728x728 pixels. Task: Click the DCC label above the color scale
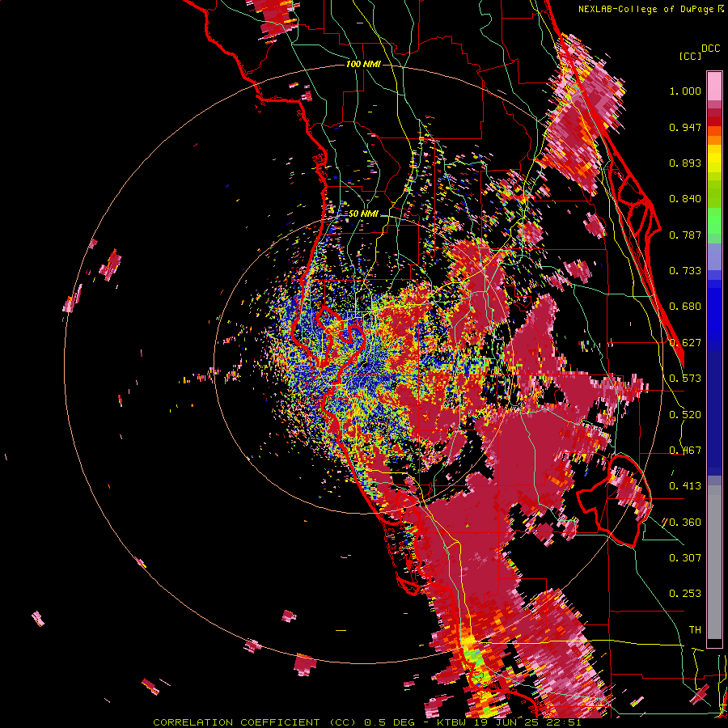pos(710,49)
